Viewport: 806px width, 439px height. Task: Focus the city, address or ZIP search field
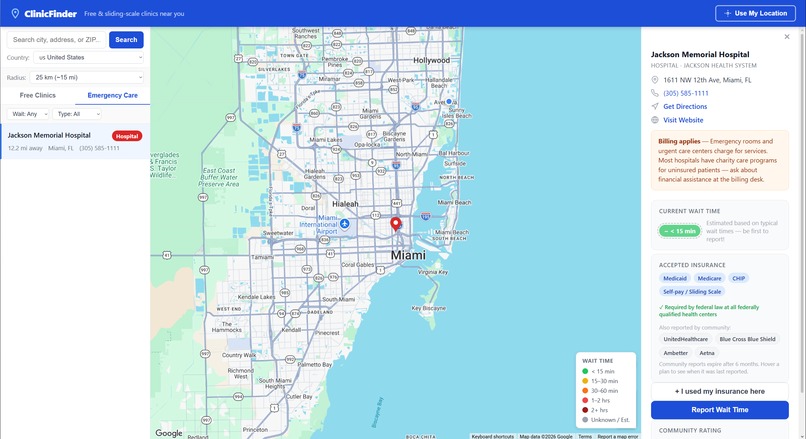tap(57, 40)
